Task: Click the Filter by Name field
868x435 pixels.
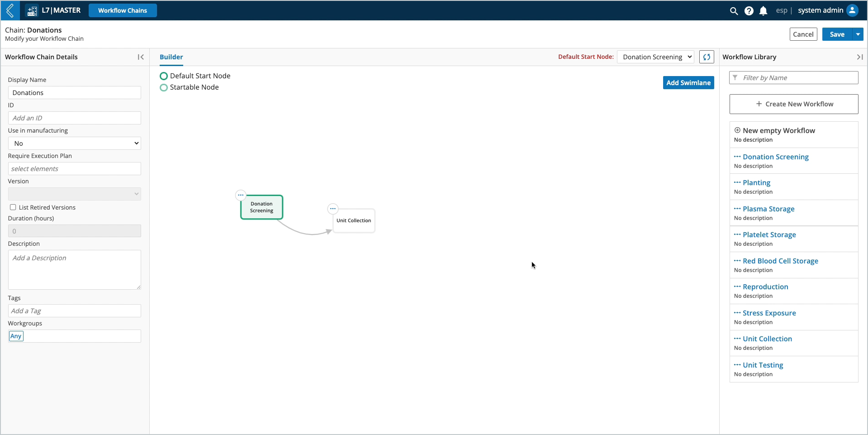Action: point(794,78)
